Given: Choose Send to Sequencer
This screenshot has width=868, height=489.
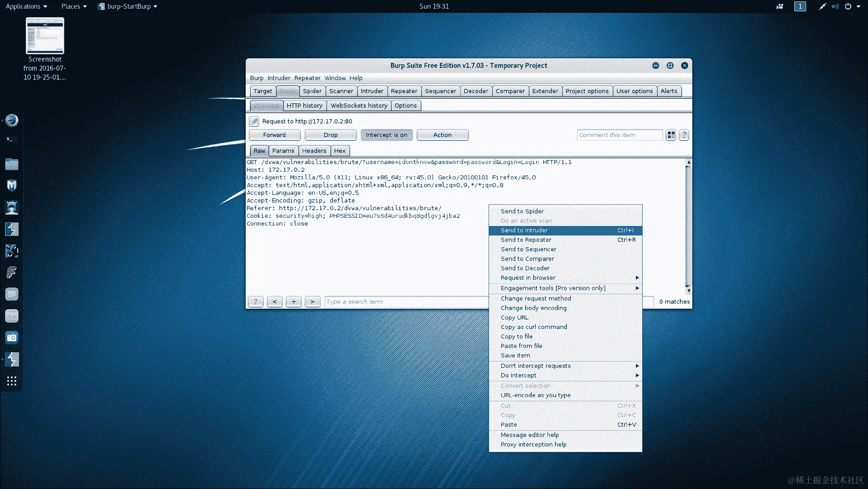Looking at the screenshot, I should coord(565,249).
